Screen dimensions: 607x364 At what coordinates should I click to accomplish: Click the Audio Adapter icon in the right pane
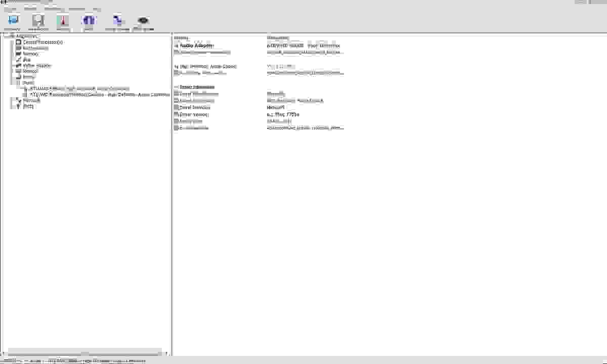point(177,45)
